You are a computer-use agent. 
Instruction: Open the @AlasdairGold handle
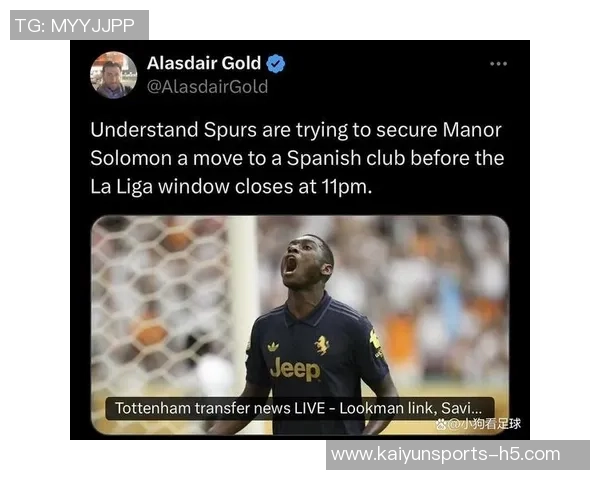(x=207, y=87)
